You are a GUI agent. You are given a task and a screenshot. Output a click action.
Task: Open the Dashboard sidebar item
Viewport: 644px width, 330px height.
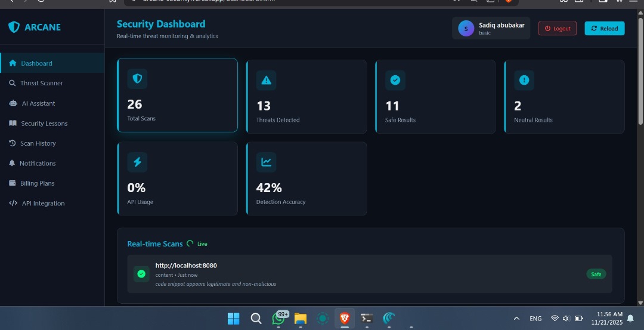click(52, 63)
